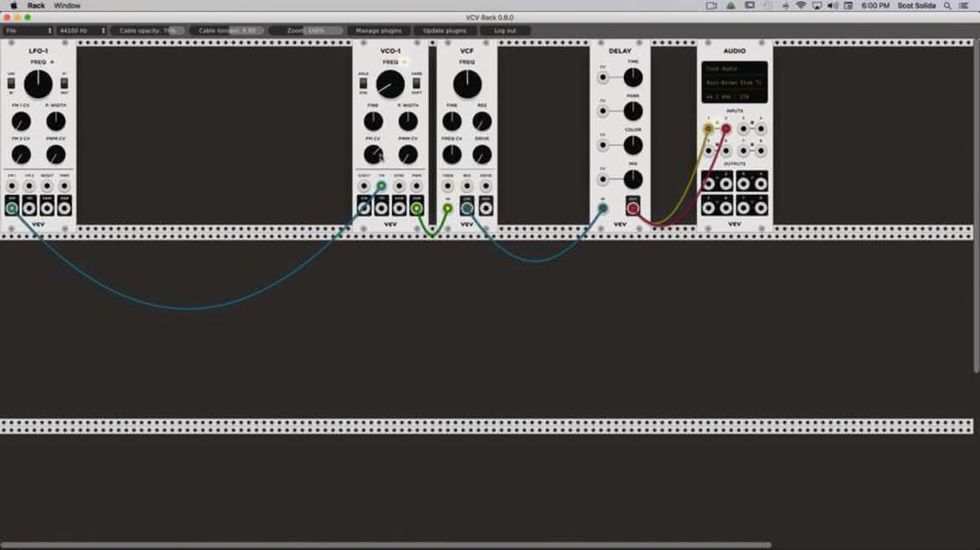Toggle the VCO-1 ANLG/DIGI switch
The height and width of the screenshot is (550, 980).
[x=364, y=83]
